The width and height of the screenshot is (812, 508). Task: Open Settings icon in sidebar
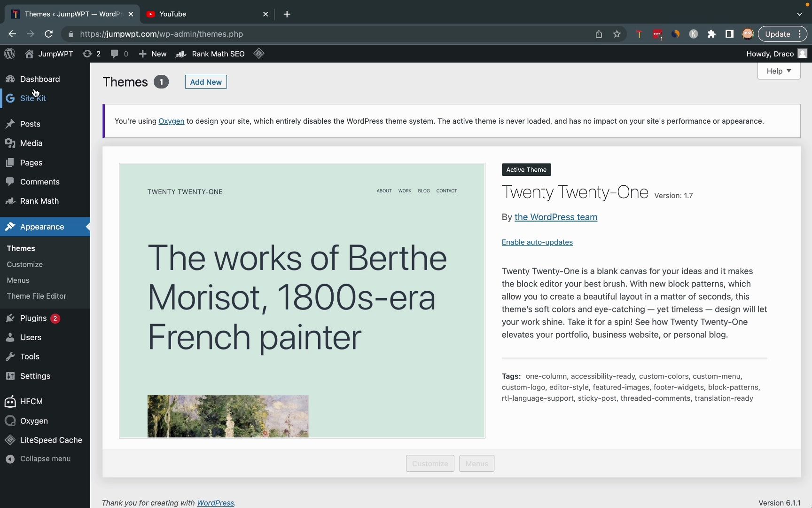tap(10, 376)
